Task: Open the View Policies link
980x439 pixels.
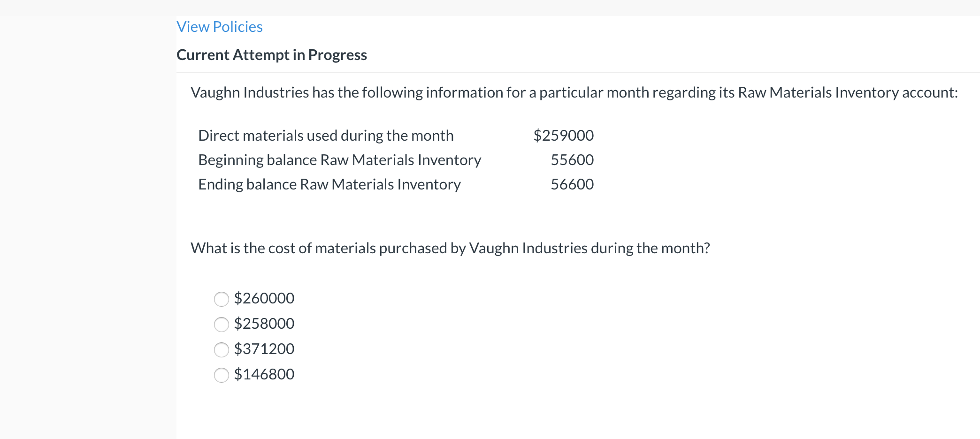Action: coord(219,27)
